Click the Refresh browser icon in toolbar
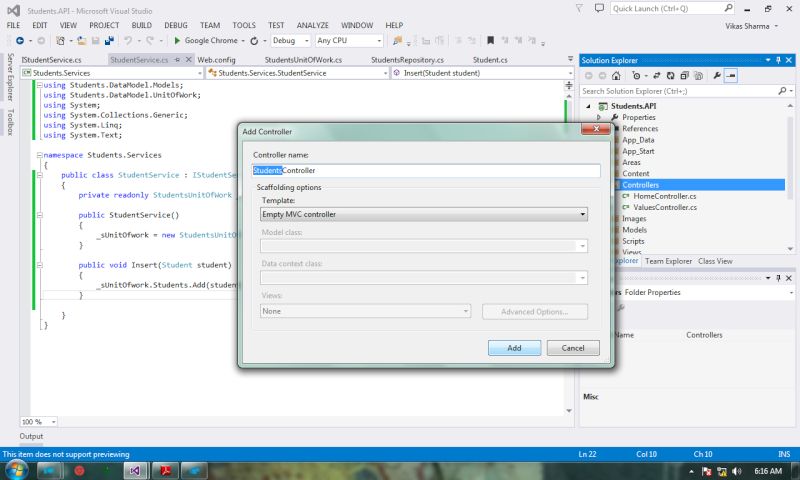The image size is (800, 480). (254, 41)
